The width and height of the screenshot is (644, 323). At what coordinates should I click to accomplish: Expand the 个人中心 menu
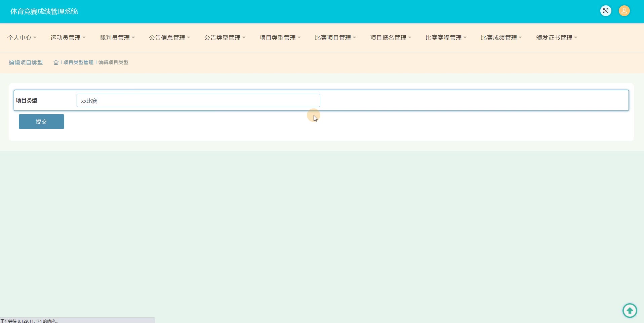[22, 38]
